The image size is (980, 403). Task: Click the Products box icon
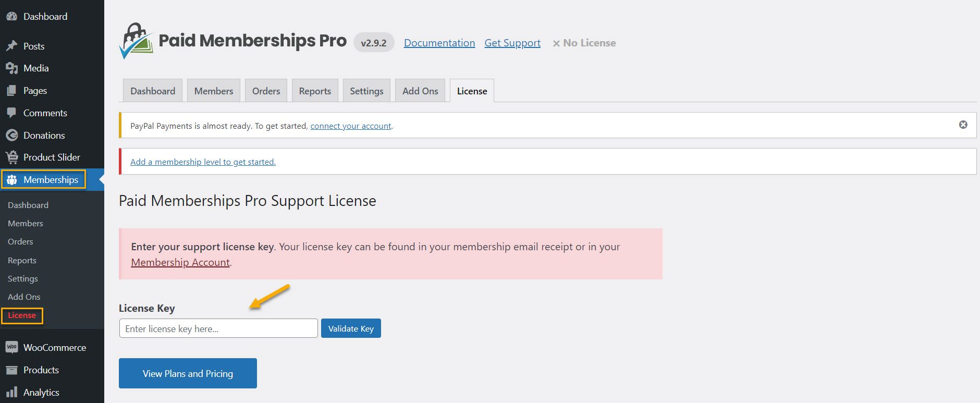11,370
